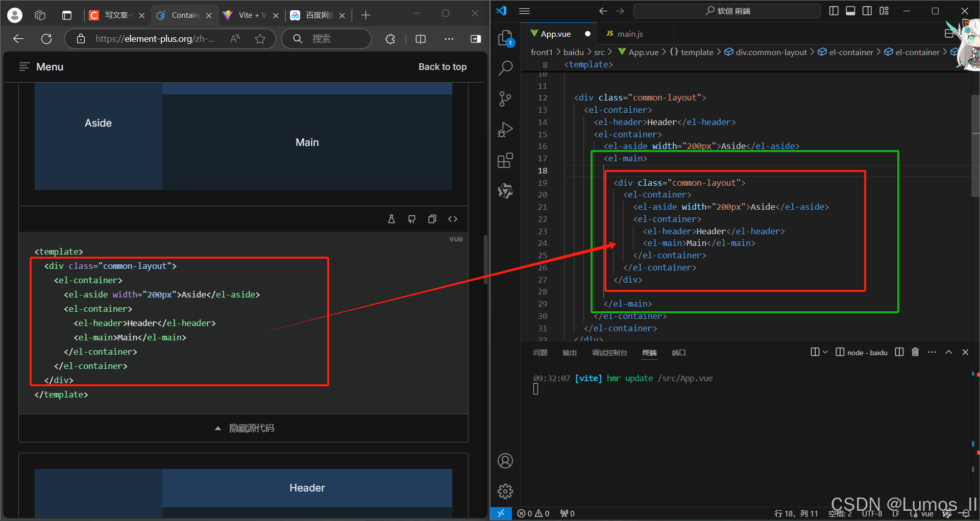Open a new tab in Edge
This screenshot has height=521, width=980.
tap(365, 15)
